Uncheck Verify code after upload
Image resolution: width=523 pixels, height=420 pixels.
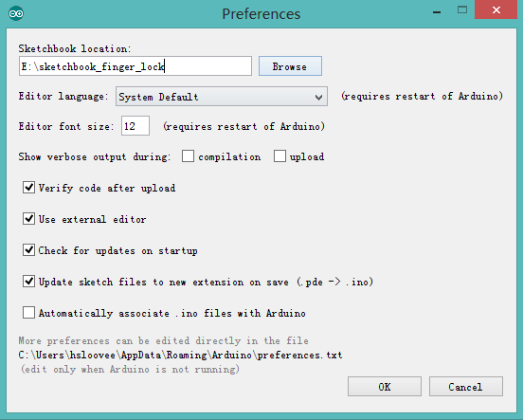click(x=28, y=188)
